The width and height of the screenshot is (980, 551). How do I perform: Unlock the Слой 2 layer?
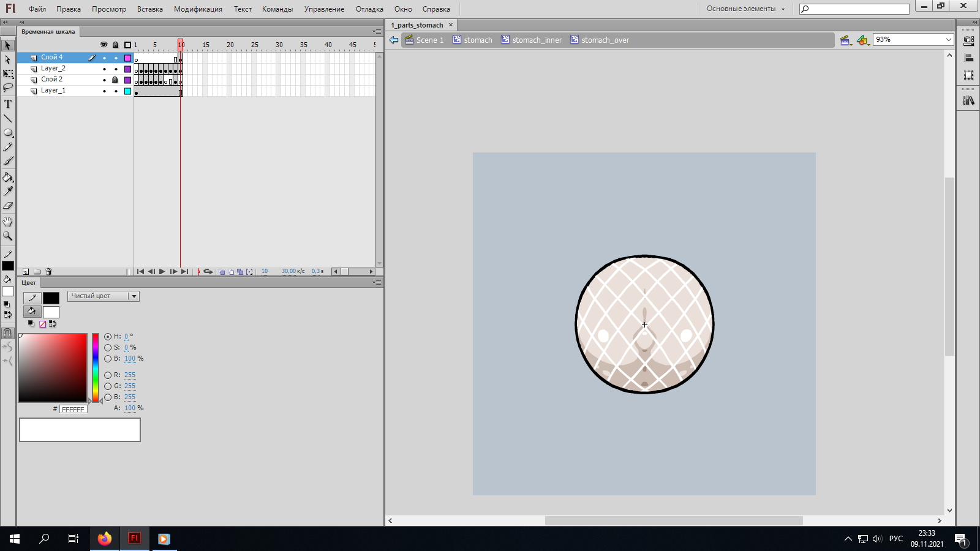pos(115,80)
